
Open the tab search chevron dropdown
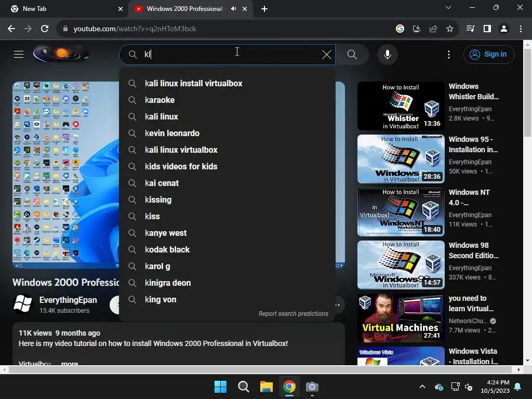[448, 7]
